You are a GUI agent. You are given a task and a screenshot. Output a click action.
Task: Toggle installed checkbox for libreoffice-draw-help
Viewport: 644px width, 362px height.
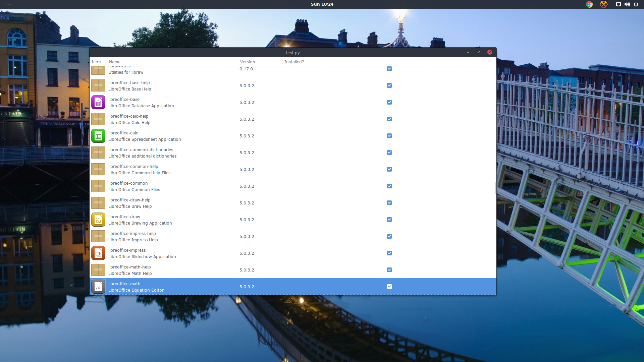click(x=389, y=203)
